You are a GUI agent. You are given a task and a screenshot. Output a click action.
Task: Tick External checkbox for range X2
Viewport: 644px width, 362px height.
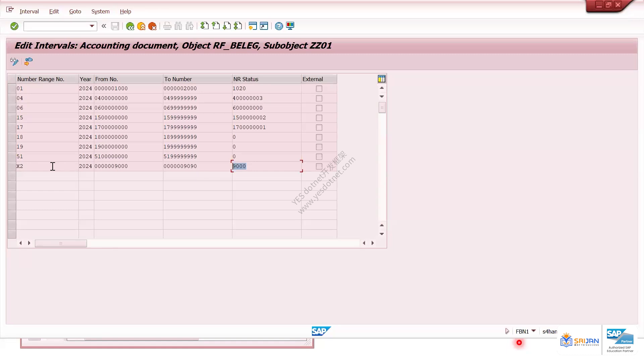(x=319, y=166)
